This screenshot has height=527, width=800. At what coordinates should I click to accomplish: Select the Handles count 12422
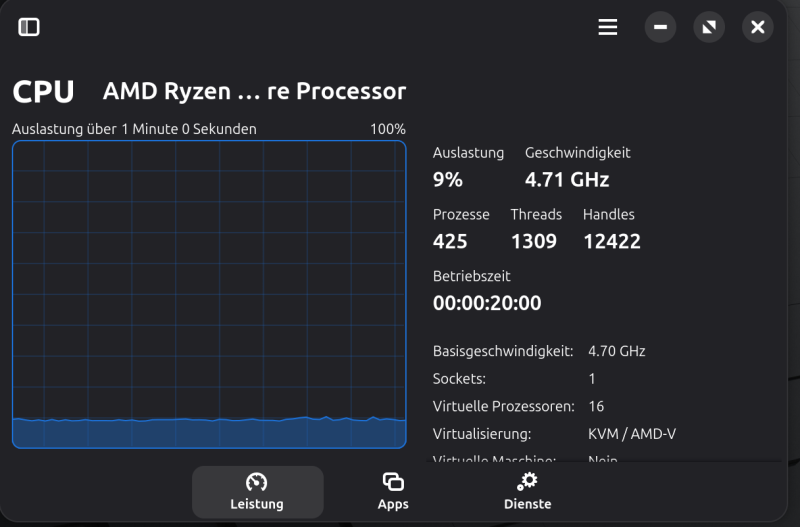coord(611,241)
